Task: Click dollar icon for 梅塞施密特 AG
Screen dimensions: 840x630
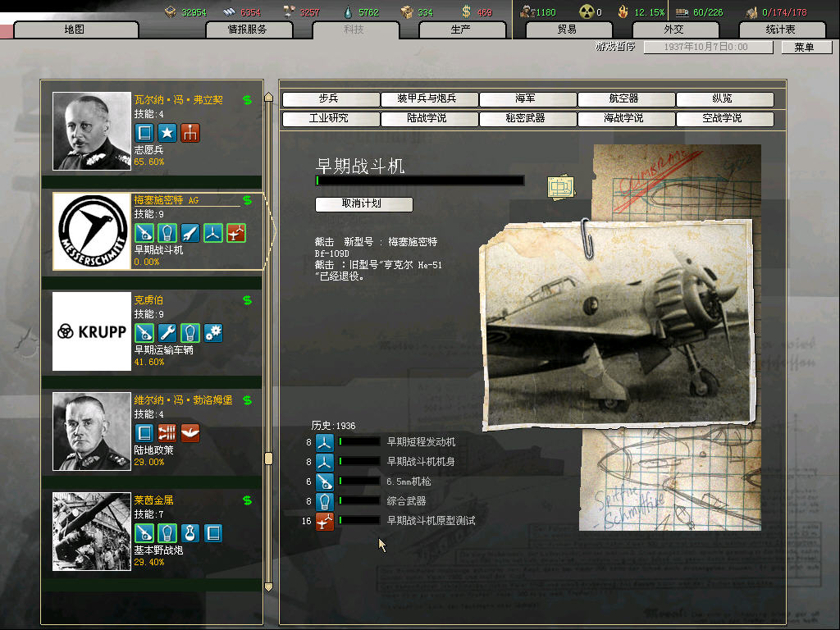Action: [247, 200]
